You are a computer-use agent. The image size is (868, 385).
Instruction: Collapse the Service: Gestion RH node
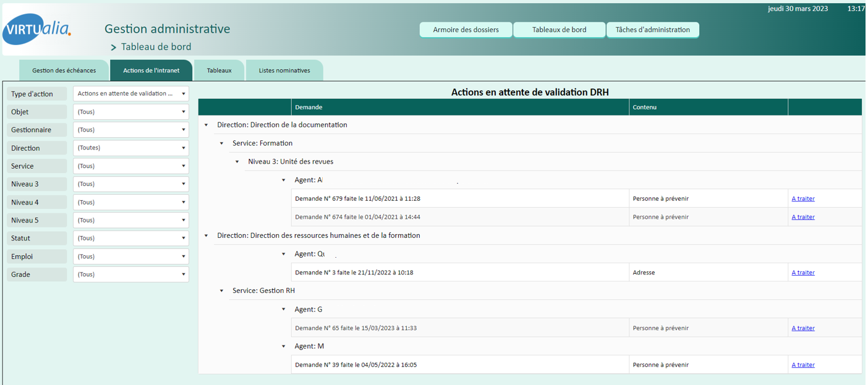point(222,291)
